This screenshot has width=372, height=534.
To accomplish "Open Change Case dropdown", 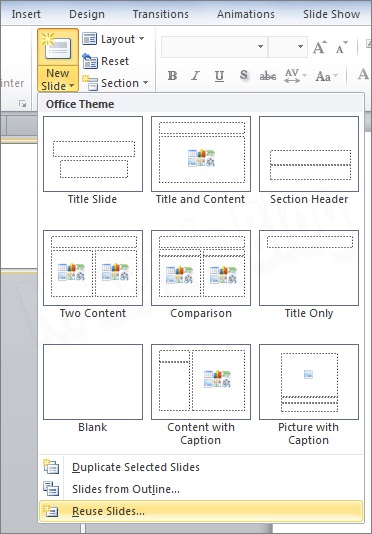I will click(327, 75).
